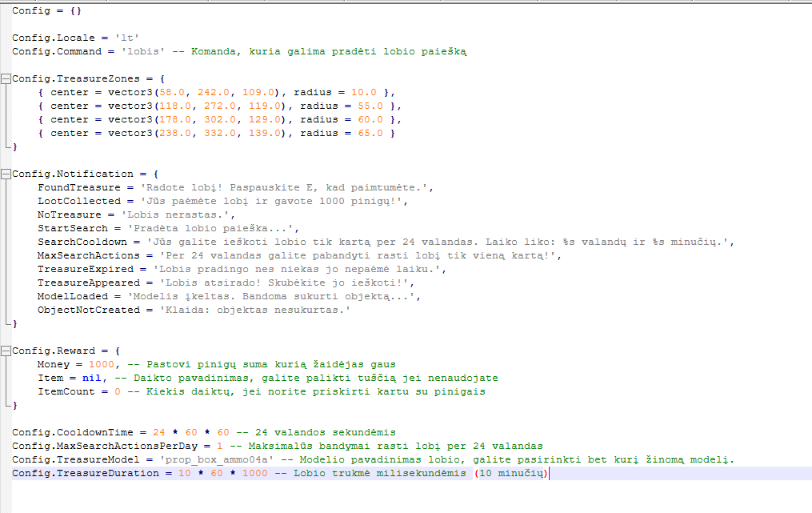Click the TreasureAppeared key
812x513 pixels.
point(89,283)
